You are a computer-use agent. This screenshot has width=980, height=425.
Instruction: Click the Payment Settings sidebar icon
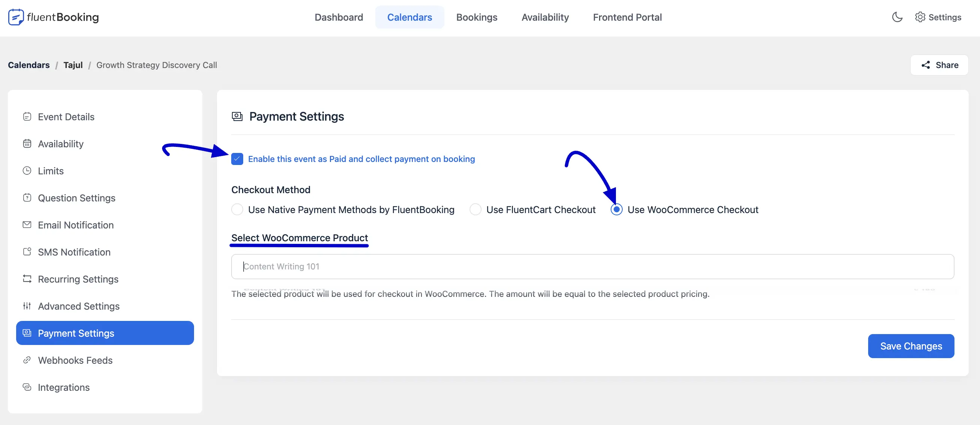(x=27, y=333)
